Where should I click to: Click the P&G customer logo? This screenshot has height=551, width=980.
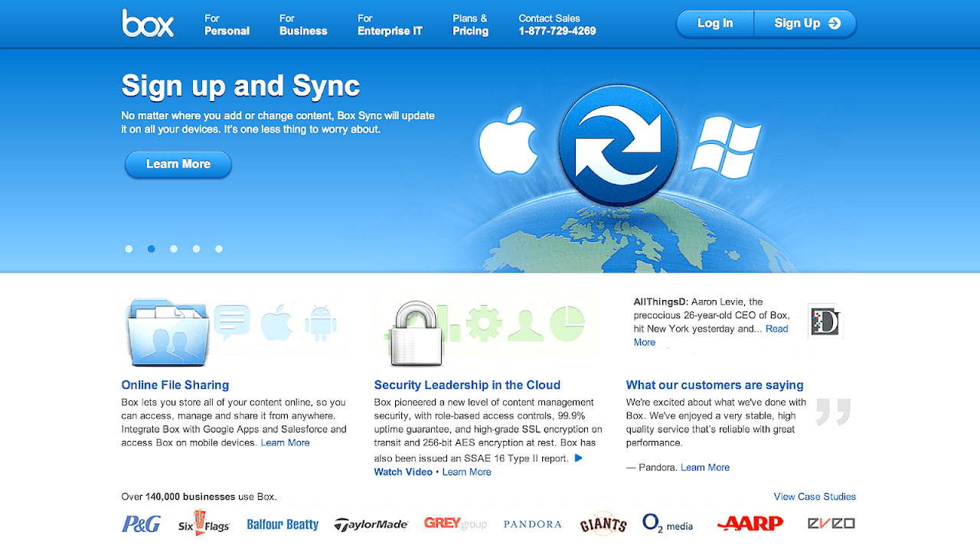pyautogui.click(x=142, y=524)
